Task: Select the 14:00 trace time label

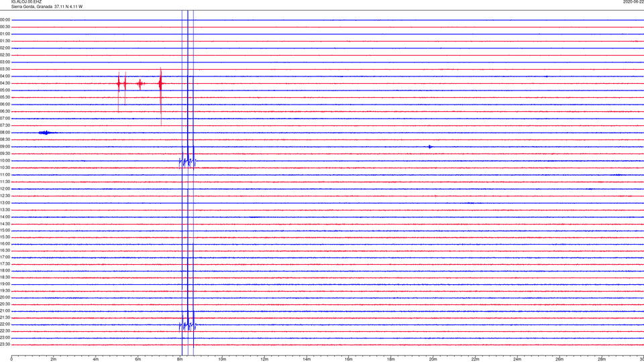Action: click(5, 217)
